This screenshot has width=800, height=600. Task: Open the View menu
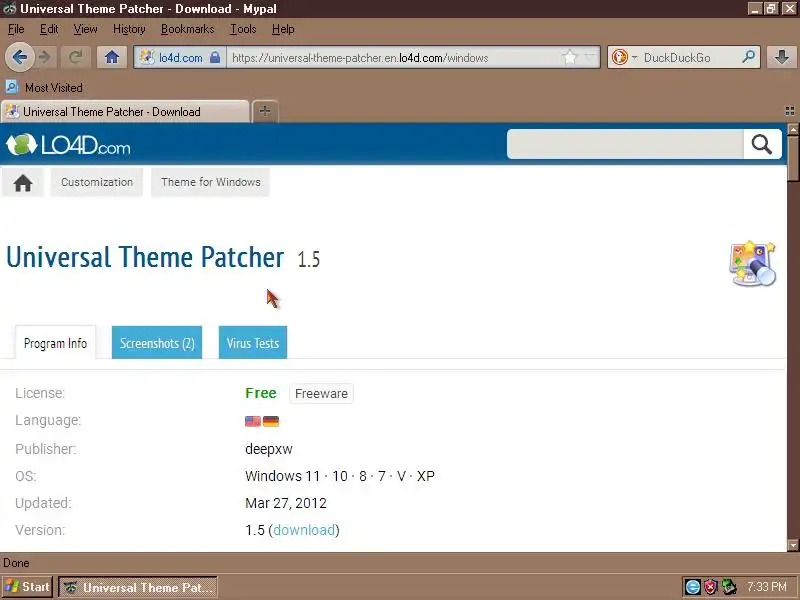[85, 29]
